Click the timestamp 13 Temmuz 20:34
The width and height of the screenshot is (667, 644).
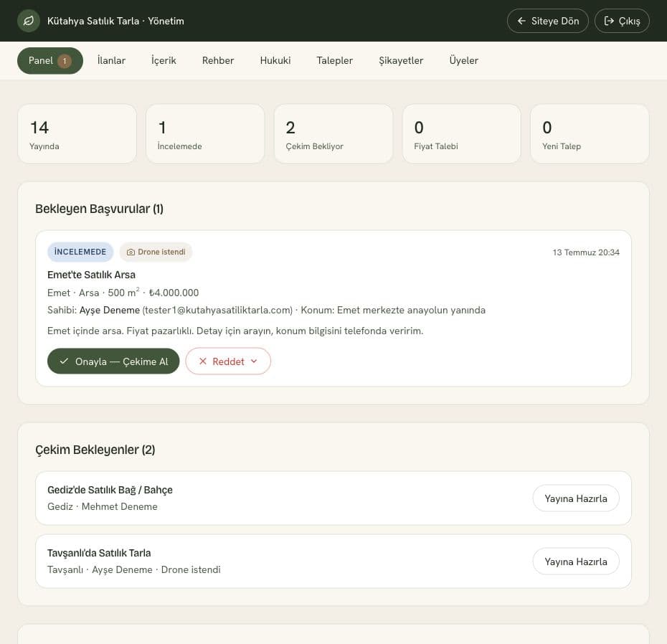pos(586,252)
